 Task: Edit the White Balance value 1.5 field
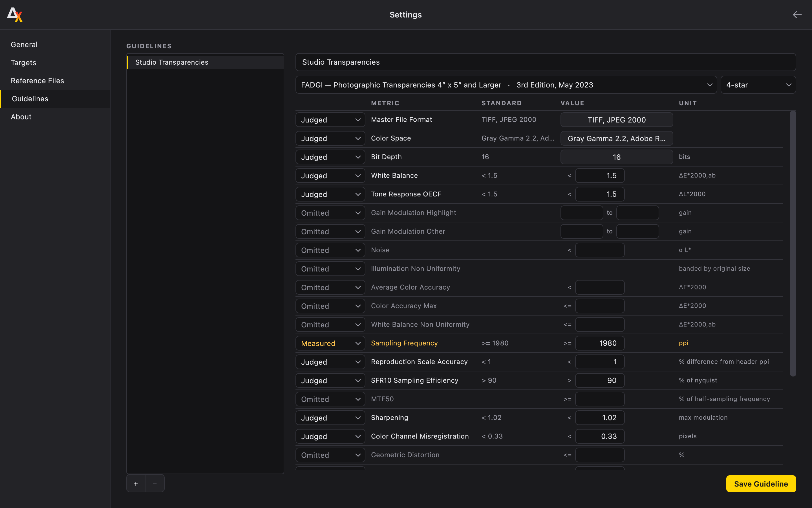click(x=600, y=175)
